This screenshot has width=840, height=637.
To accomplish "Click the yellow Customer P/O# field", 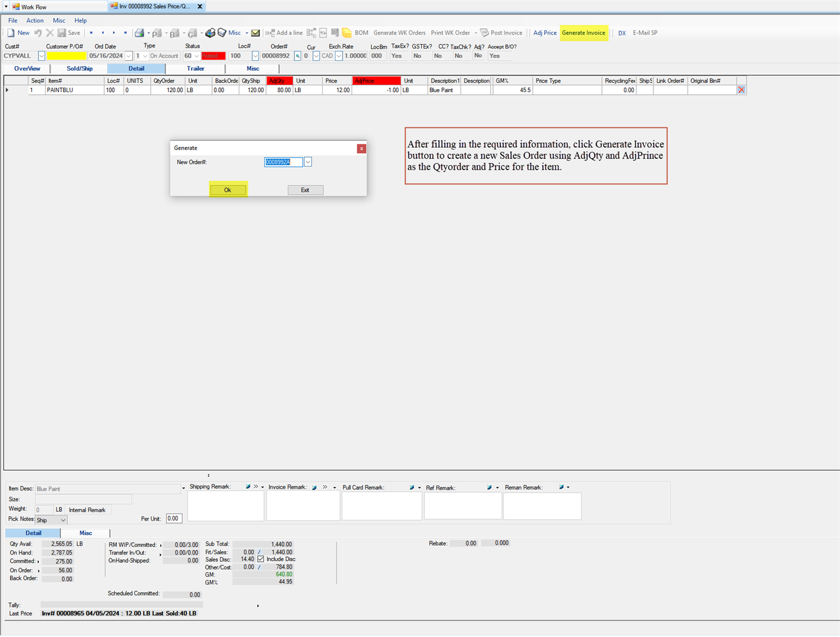I will click(x=66, y=56).
